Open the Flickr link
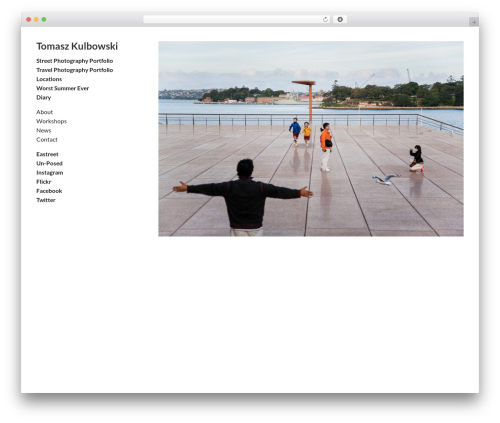Image resolution: width=500 pixels, height=423 pixels. (x=44, y=182)
